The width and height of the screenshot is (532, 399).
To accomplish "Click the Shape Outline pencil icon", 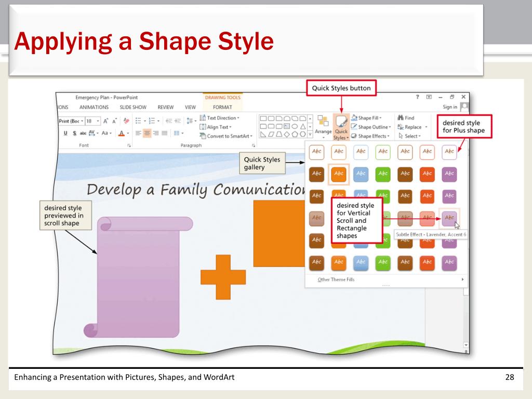I will pyautogui.click(x=354, y=127).
